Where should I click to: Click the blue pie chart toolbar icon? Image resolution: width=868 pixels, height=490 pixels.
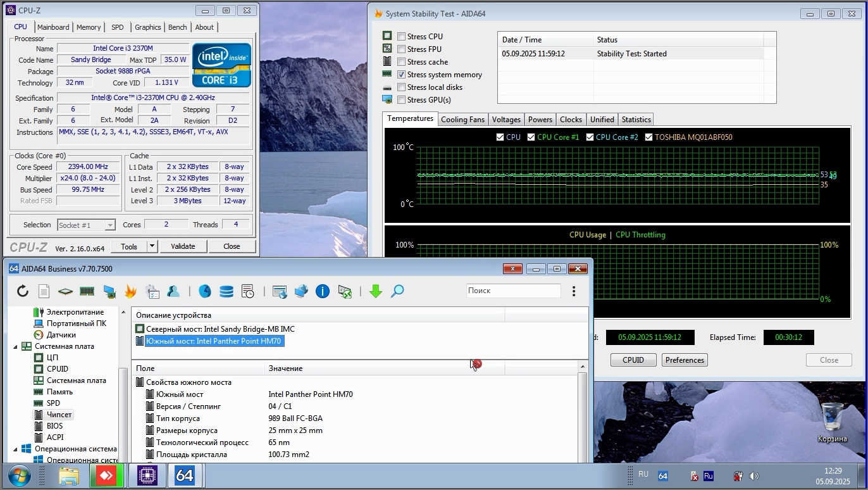coord(205,291)
